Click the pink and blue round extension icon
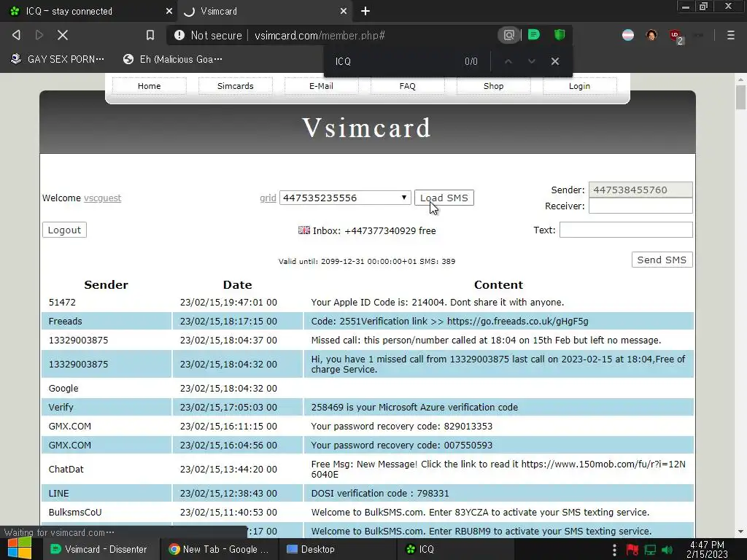Image resolution: width=747 pixels, height=560 pixels. click(x=628, y=35)
